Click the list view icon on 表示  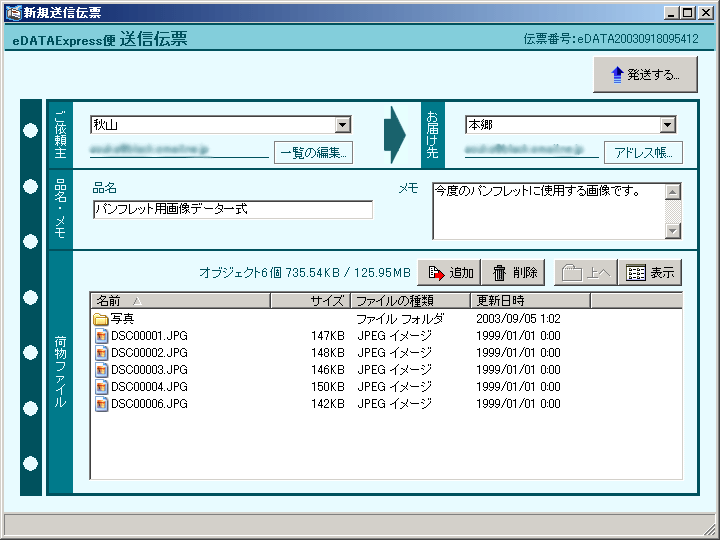point(636,273)
